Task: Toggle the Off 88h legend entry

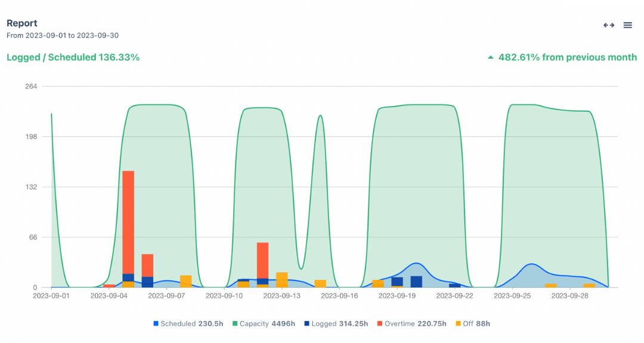Action: coord(472,323)
